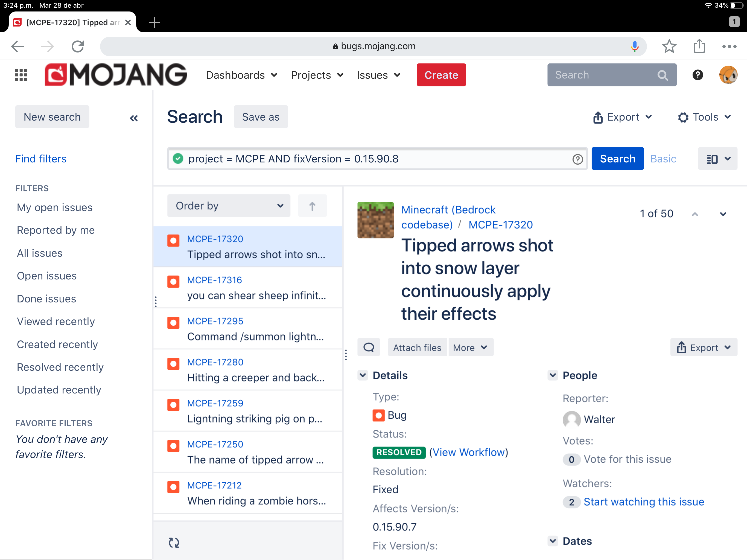Open the app switcher grid icon

(x=21, y=75)
